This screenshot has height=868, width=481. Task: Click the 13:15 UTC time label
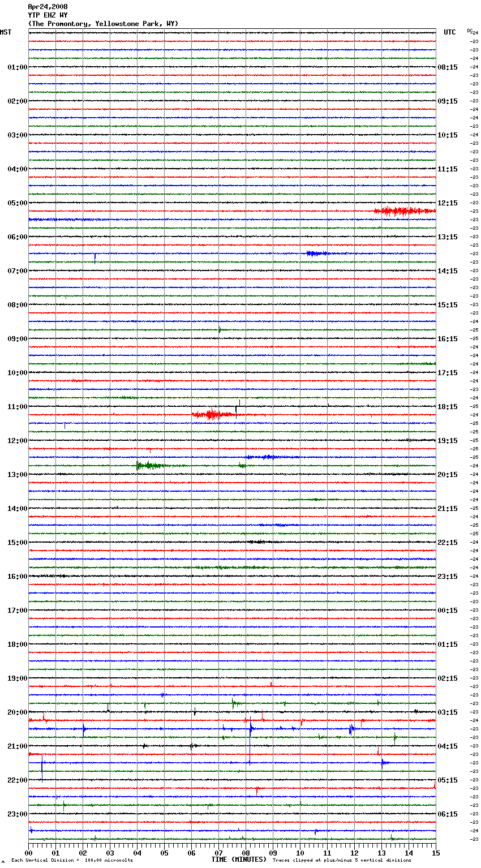tap(448, 237)
